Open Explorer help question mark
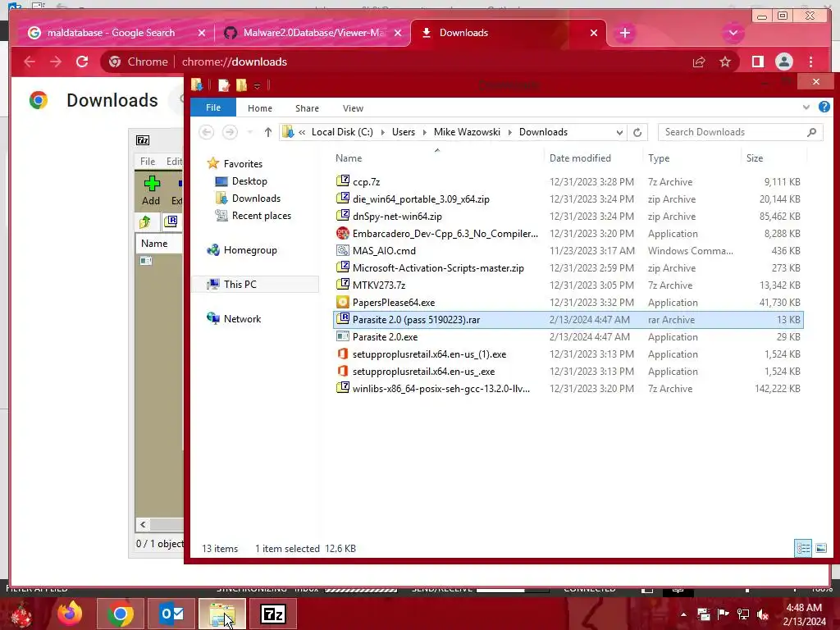The image size is (840, 630). coord(824,107)
